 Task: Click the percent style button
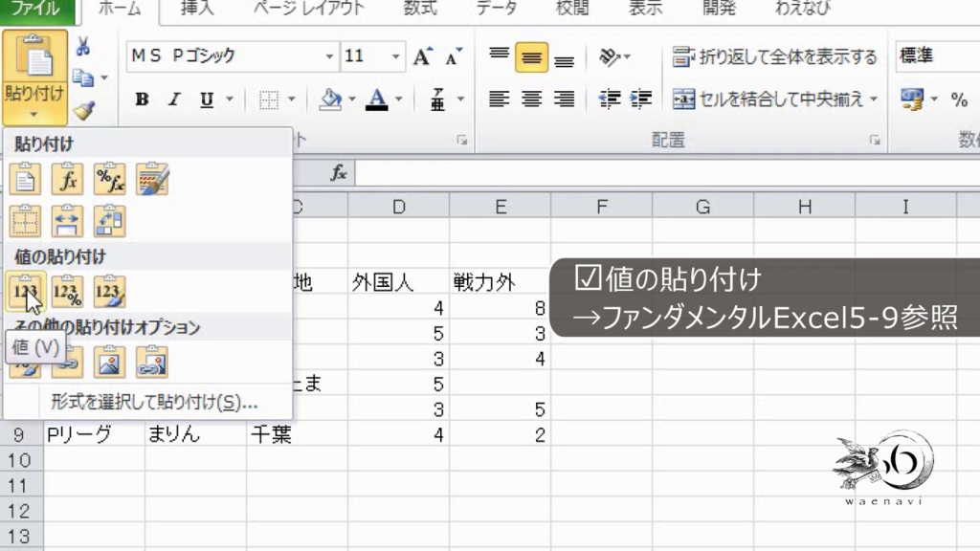click(x=959, y=99)
